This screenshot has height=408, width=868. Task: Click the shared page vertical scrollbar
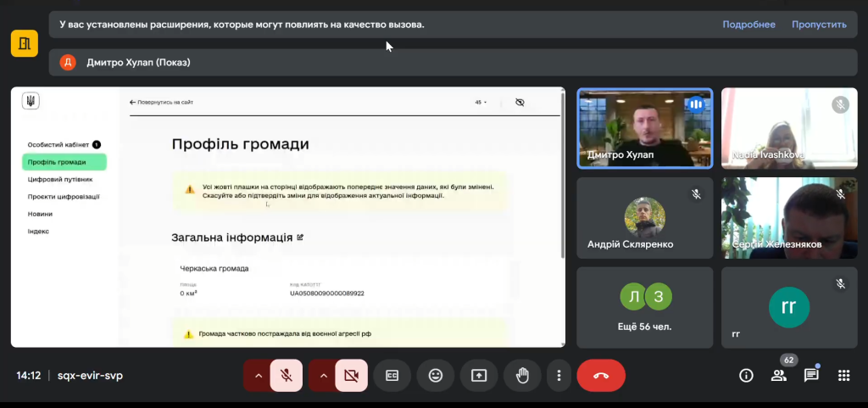[x=563, y=175]
